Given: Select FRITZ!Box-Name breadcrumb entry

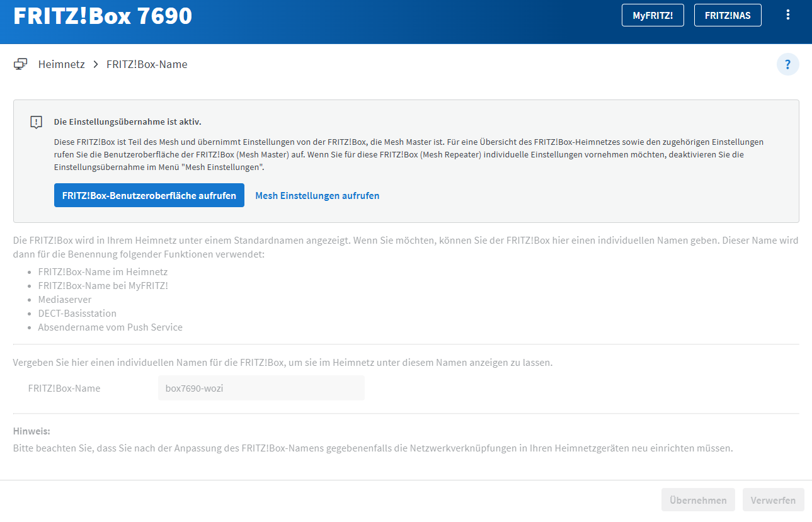Looking at the screenshot, I should click(x=147, y=64).
